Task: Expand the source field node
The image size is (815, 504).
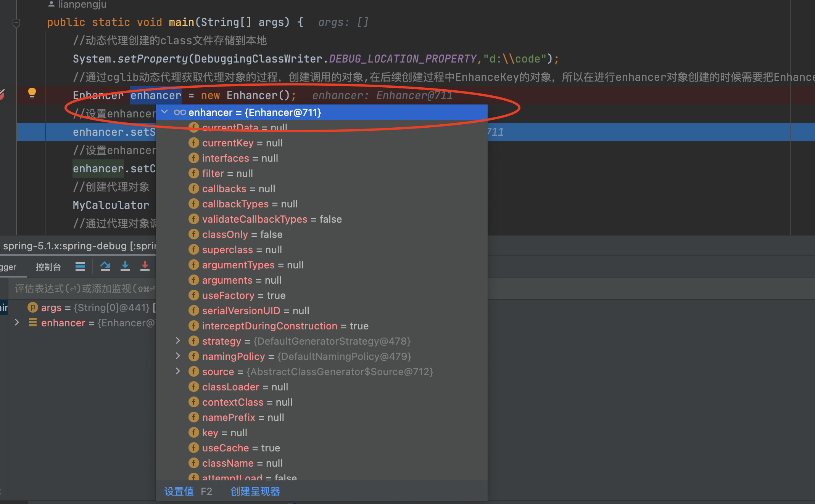Action: (x=178, y=371)
